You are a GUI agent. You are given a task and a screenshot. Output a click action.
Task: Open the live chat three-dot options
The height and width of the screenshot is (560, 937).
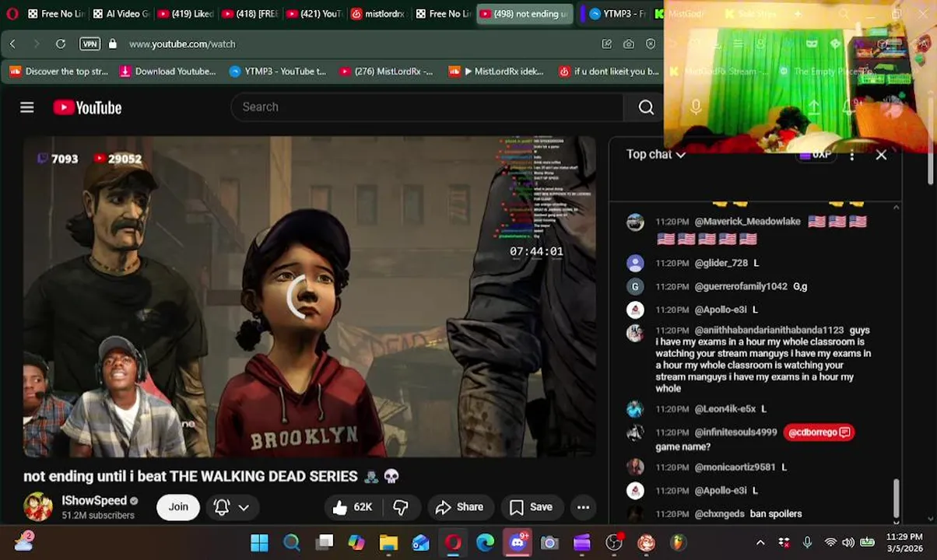852,155
